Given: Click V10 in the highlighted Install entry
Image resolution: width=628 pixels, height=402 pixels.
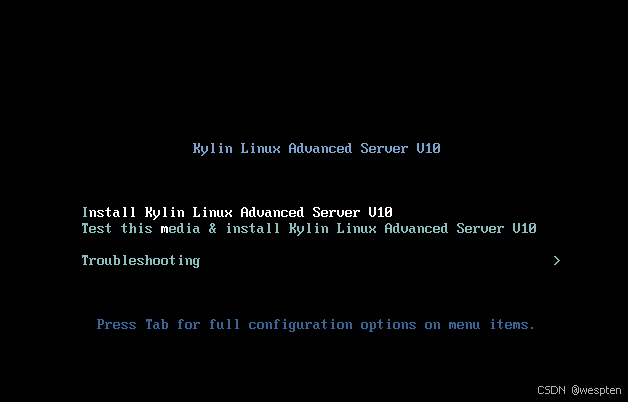Looking at the screenshot, I should point(380,212).
